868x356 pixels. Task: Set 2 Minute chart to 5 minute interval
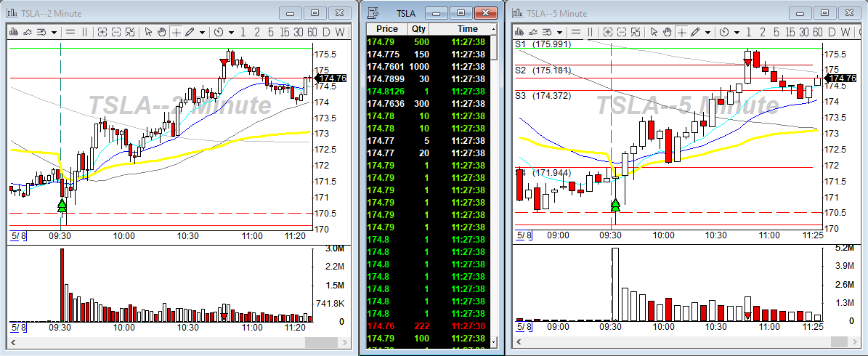(270, 32)
